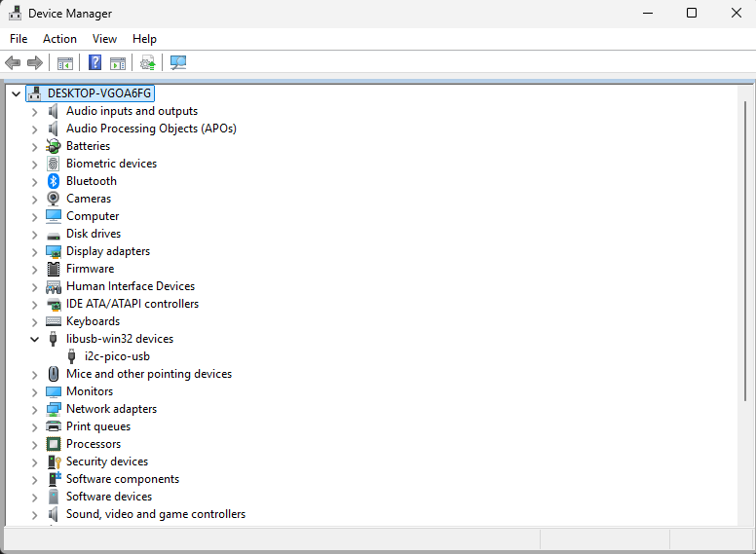Image resolution: width=756 pixels, height=554 pixels.
Task: Click the Firmware chip icon
Action: point(54,269)
